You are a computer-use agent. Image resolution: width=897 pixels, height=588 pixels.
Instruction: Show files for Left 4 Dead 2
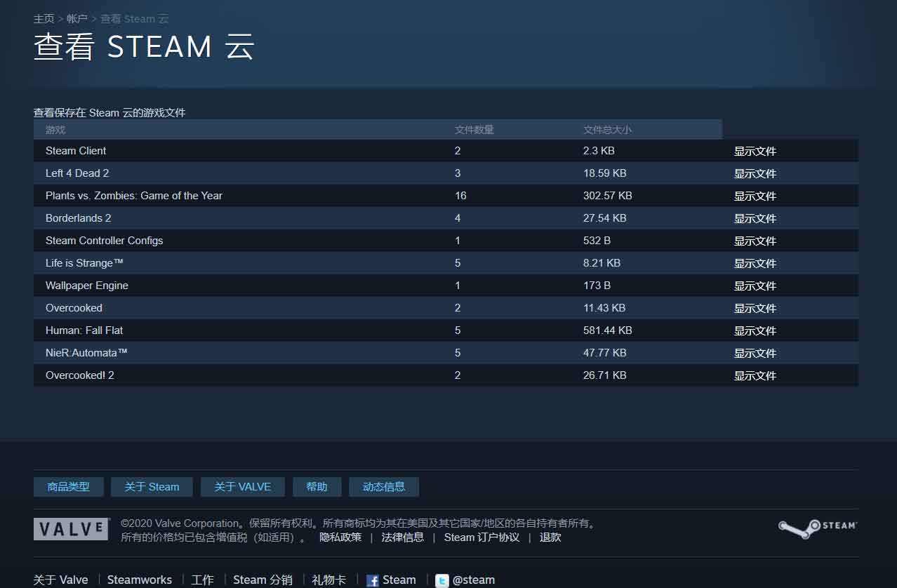(755, 173)
